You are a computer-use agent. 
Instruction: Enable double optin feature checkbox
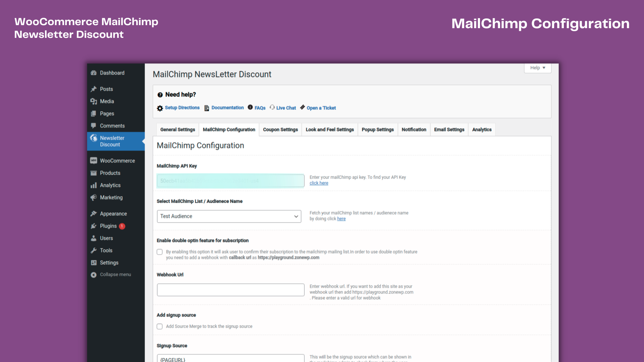click(x=160, y=252)
